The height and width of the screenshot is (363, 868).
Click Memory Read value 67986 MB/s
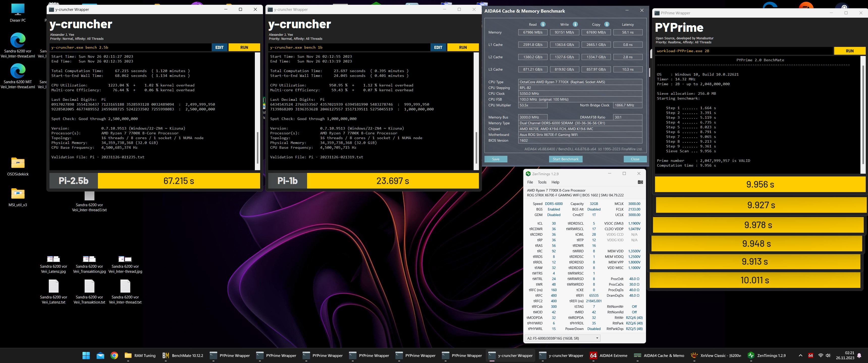[533, 32]
